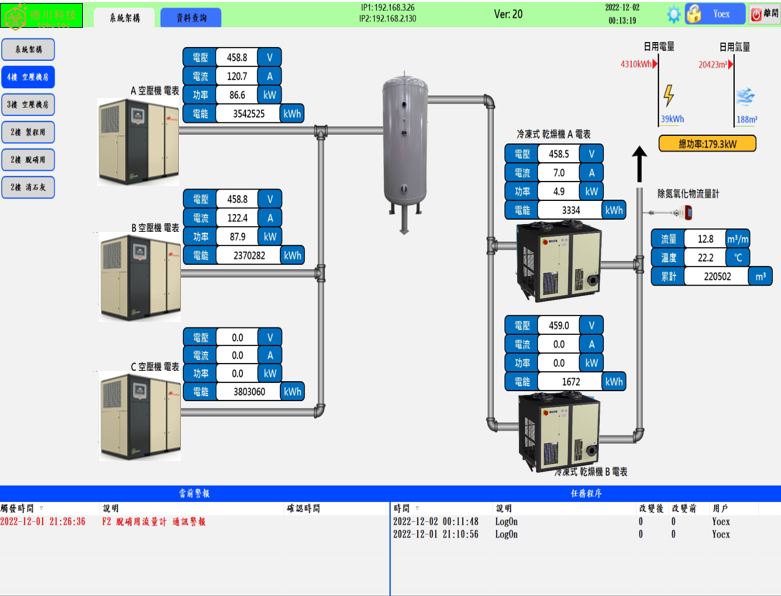Click the refrigerated dryer A unit
This screenshot has width=781, height=596.
click(557, 261)
